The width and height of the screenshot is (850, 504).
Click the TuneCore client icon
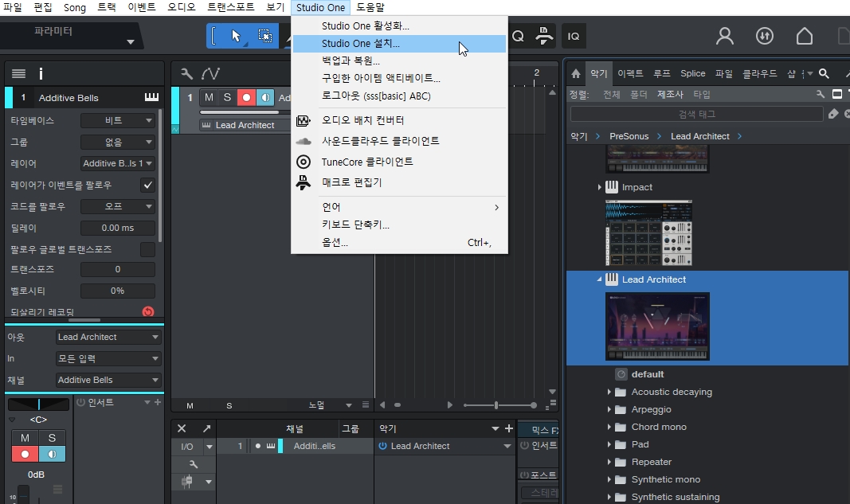click(304, 162)
